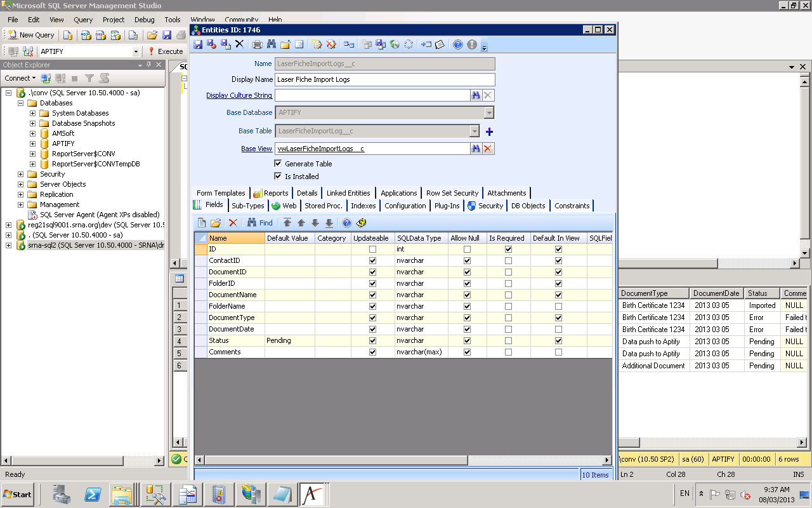The width and height of the screenshot is (812, 508).
Task: Click the globe icon in Entities toolbar
Action: (x=395, y=44)
